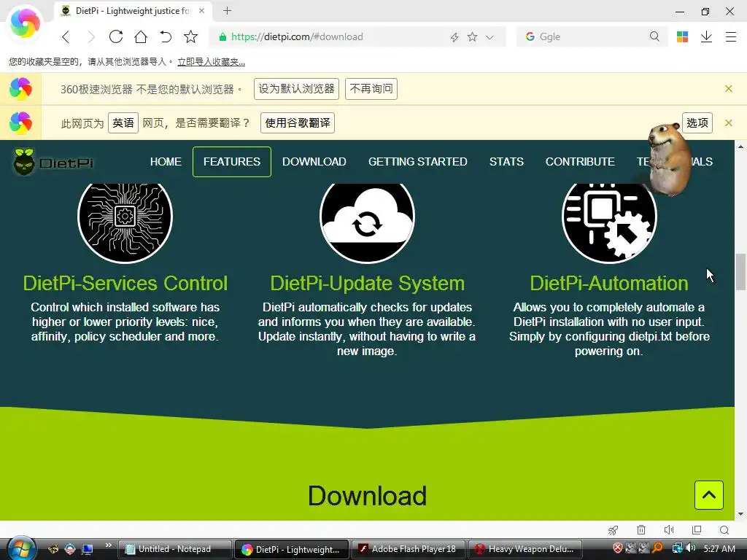This screenshot has height=560, width=747.
Task: Open the downloads arrow icon
Action: (706, 36)
